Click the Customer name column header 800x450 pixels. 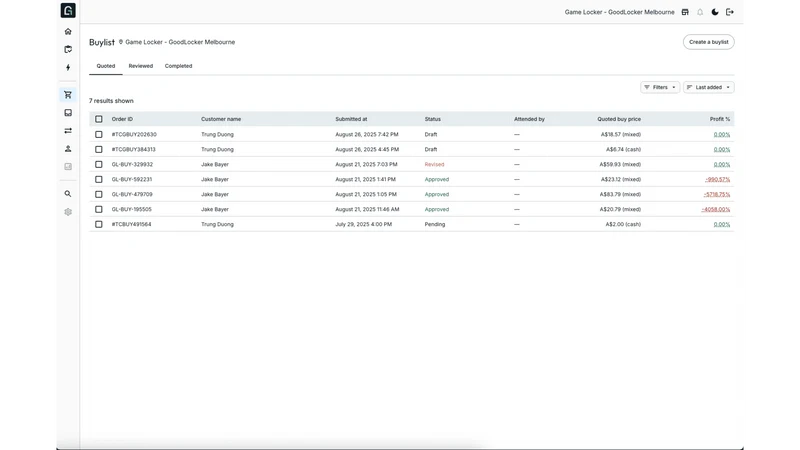pyautogui.click(x=221, y=119)
